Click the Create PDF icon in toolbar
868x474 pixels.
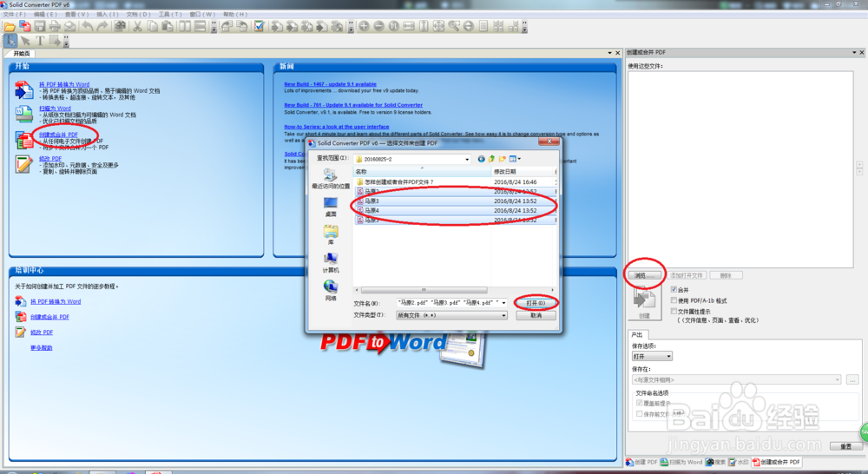pyautogui.click(x=25, y=26)
